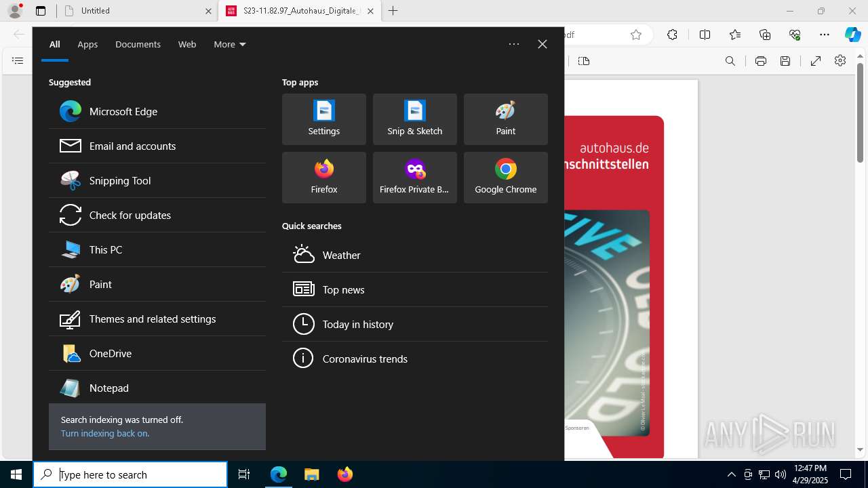Switch to the Apps search tab

pos(87,44)
